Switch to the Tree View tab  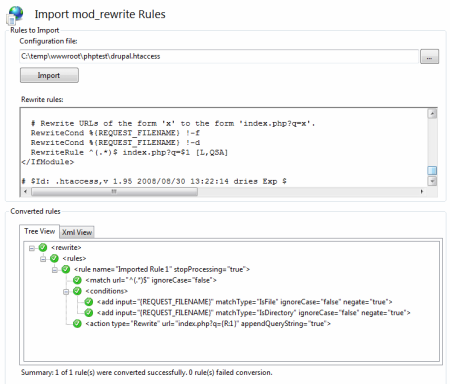pyautogui.click(x=39, y=231)
